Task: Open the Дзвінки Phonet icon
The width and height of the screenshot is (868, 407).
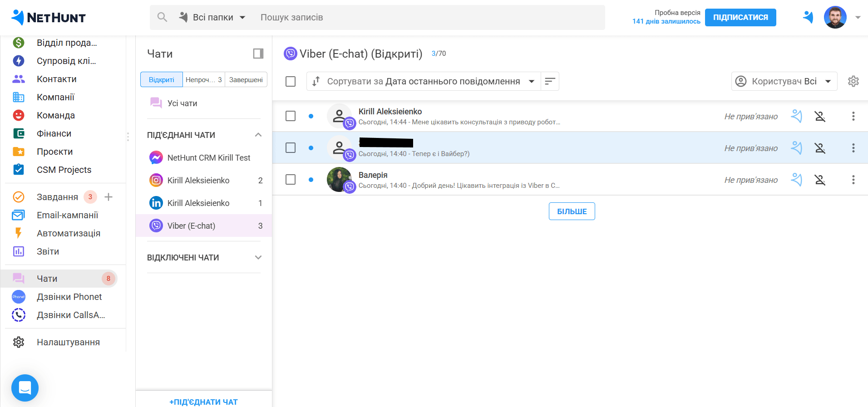Action: 19,297
